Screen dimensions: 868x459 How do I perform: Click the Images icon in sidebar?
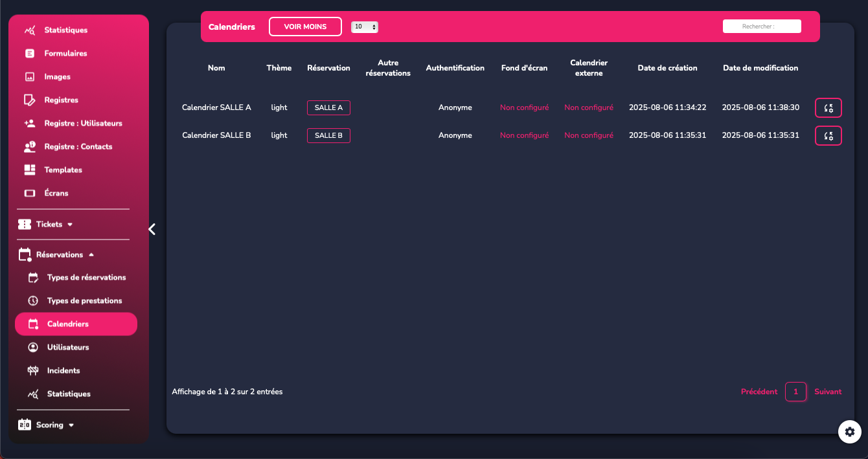tap(29, 77)
